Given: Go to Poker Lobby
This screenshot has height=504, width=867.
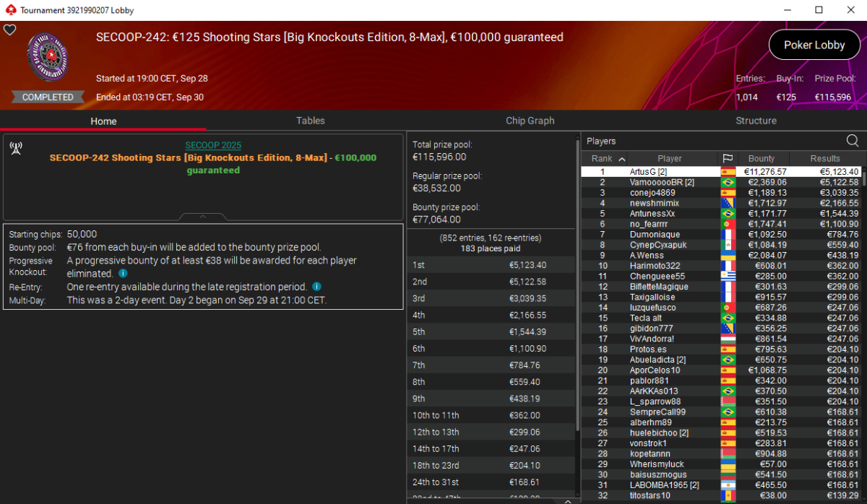Looking at the screenshot, I should (814, 45).
